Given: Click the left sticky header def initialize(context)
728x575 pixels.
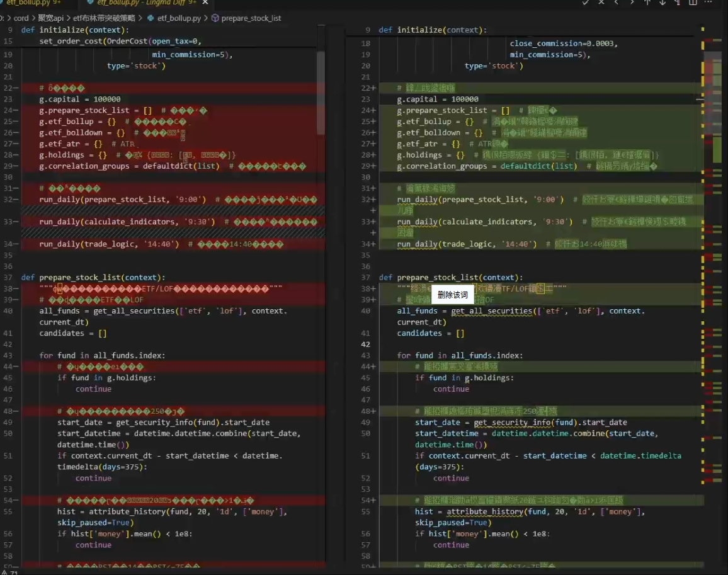Looking at the screenshot, I should click(75, 30).
